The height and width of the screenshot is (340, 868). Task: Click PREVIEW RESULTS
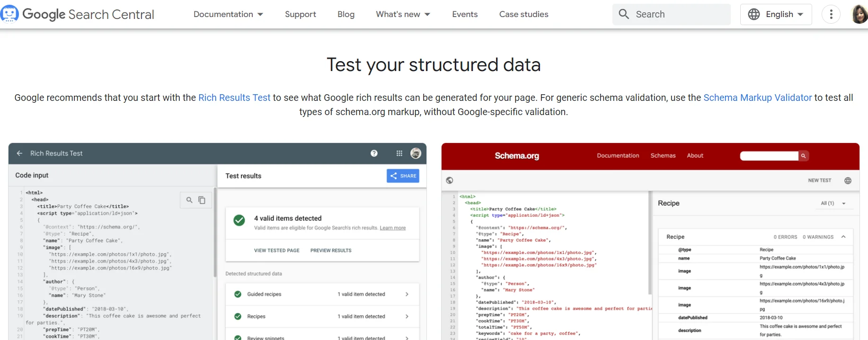coord(331,251)
